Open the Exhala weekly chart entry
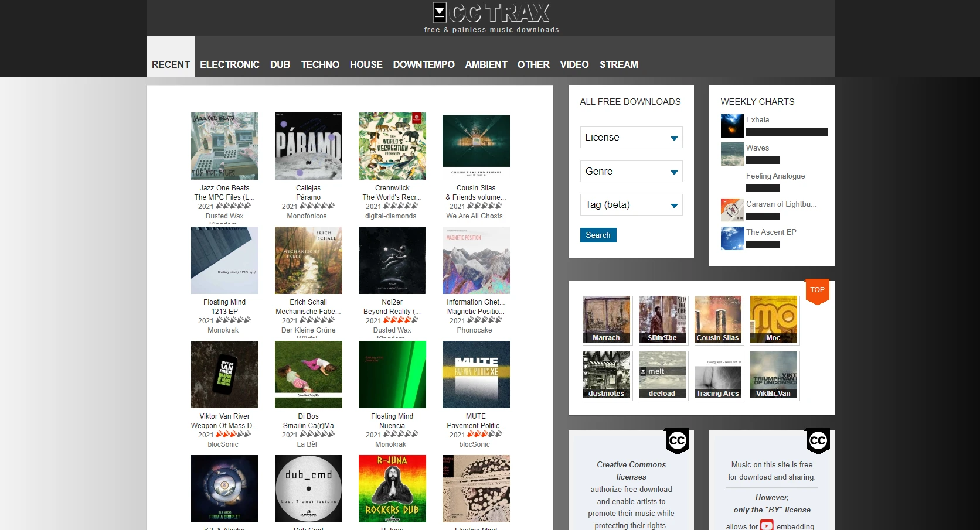This screenshot has width=980, height=530. (757, 119)
